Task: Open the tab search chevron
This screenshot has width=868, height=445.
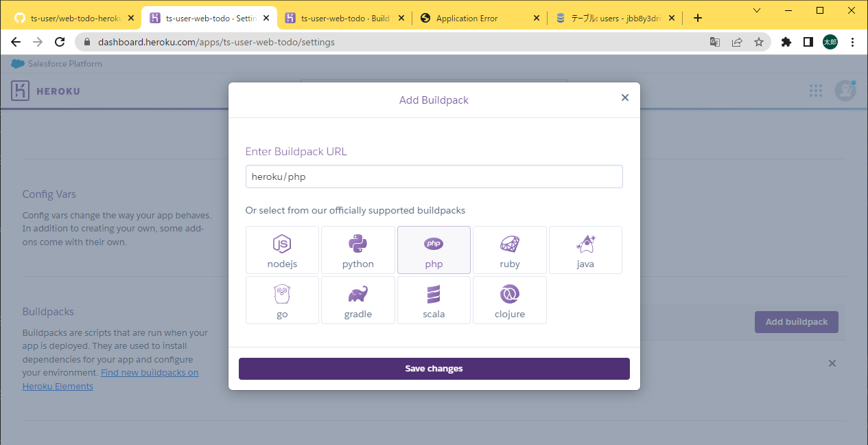Action: (x=757, y=10)
